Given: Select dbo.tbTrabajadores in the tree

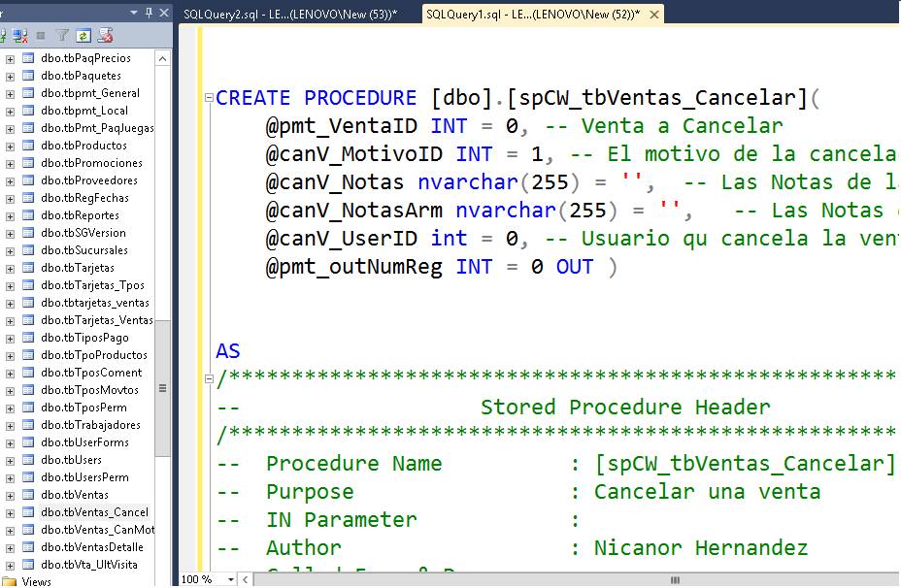Looking at the screenshot, I should coord(90,425).
